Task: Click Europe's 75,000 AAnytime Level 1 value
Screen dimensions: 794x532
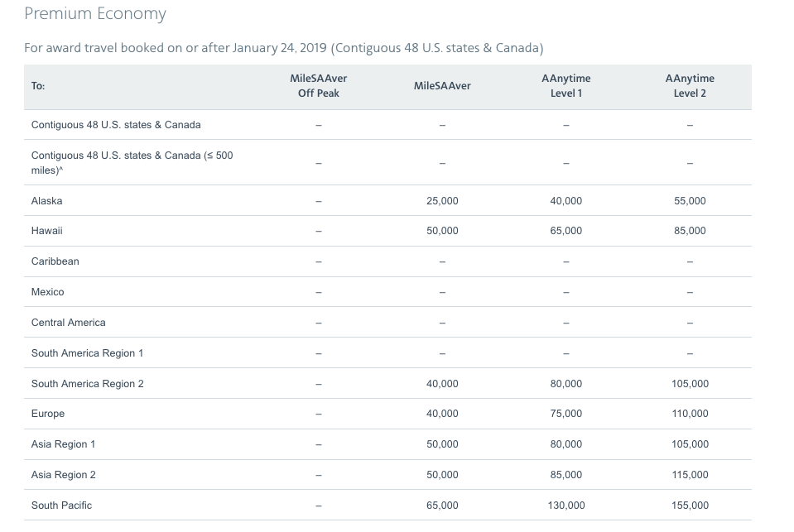Action: [565, 414]
